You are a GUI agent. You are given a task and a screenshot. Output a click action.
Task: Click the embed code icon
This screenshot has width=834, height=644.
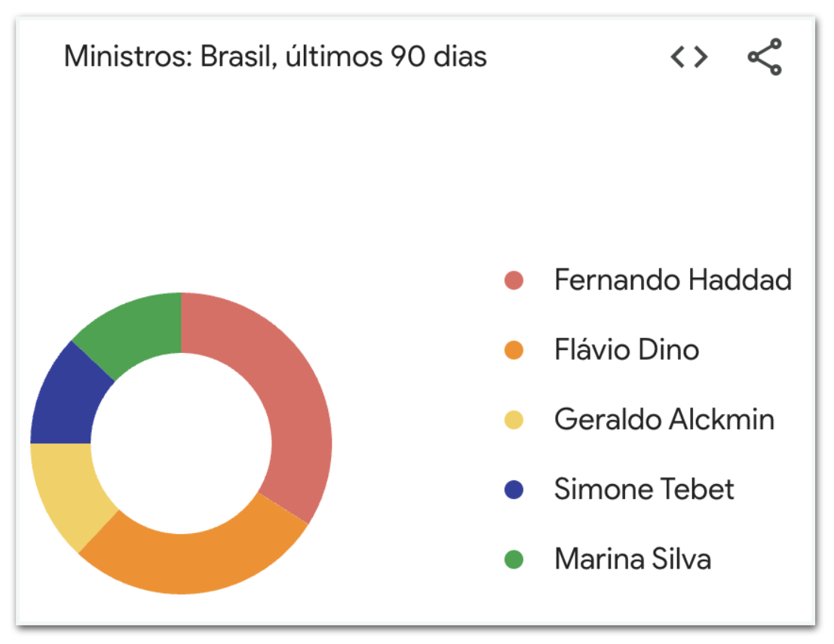688,57
